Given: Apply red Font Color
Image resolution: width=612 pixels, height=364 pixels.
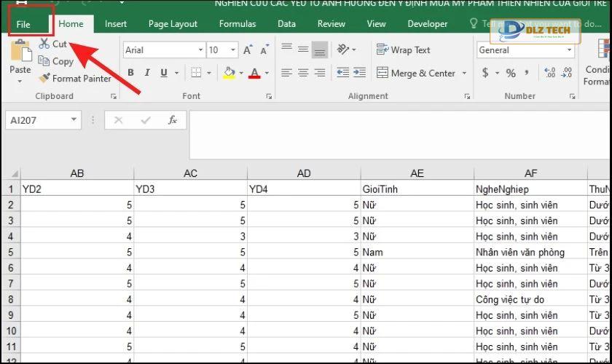Looking at the screenshot, I should (x=254, y=73).
